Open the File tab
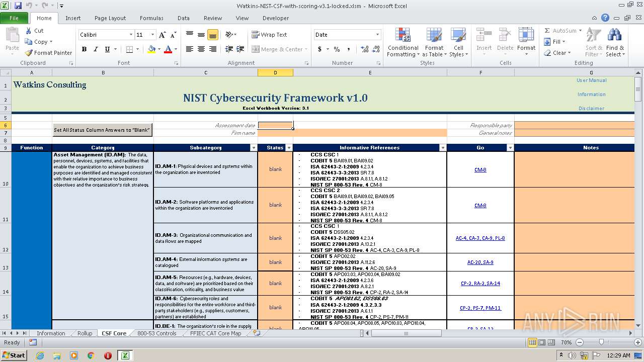644x362 pixels. 14,18
